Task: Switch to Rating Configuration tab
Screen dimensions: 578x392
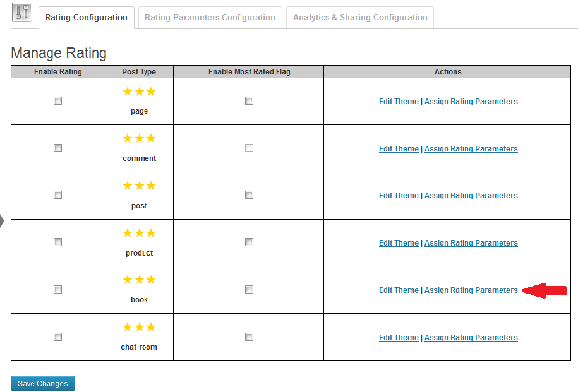Action: tap(87, 17)
